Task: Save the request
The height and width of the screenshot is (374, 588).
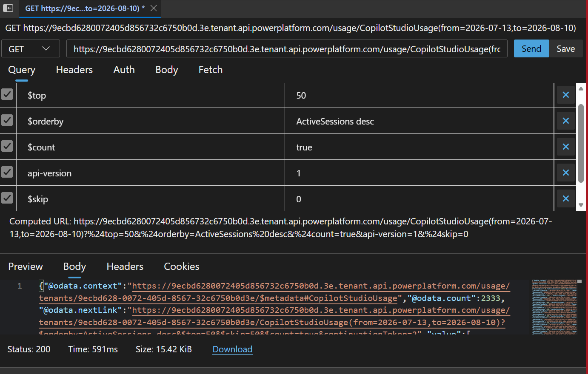Action: point(566,49)
